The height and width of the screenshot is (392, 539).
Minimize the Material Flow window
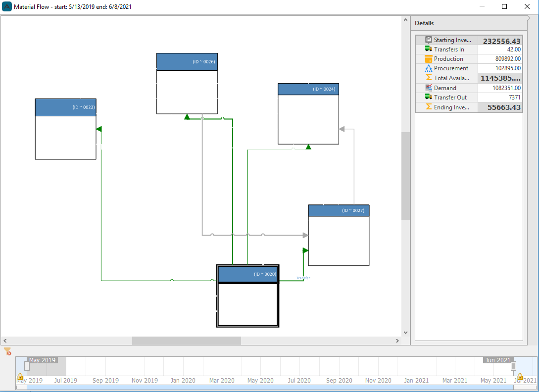point(482,6)
